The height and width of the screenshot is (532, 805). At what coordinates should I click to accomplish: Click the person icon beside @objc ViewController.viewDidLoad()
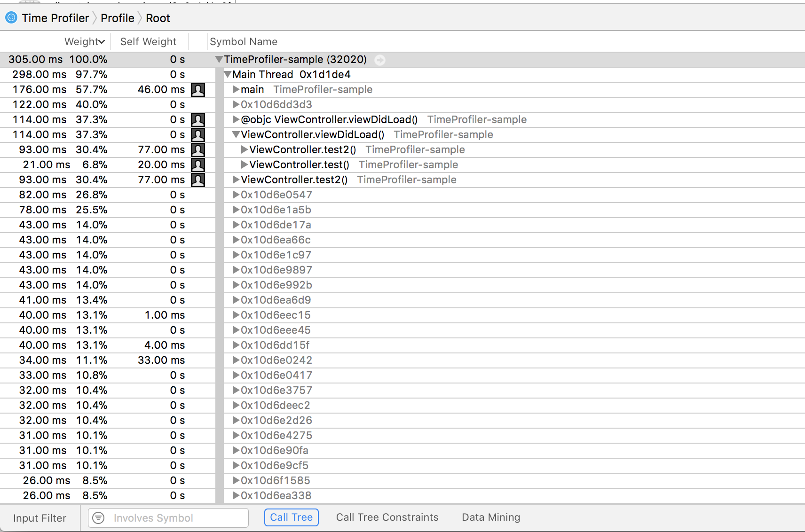pyautogui.click(x=198, y=119)
